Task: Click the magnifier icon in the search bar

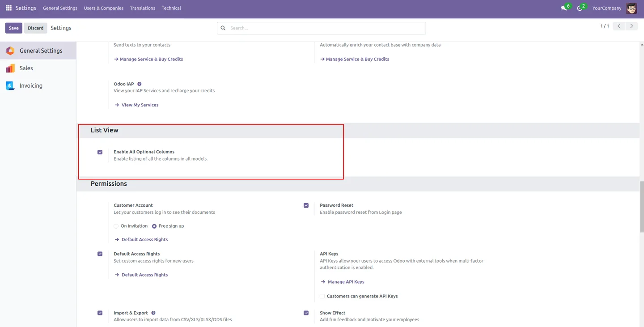Action: [223, 28]
